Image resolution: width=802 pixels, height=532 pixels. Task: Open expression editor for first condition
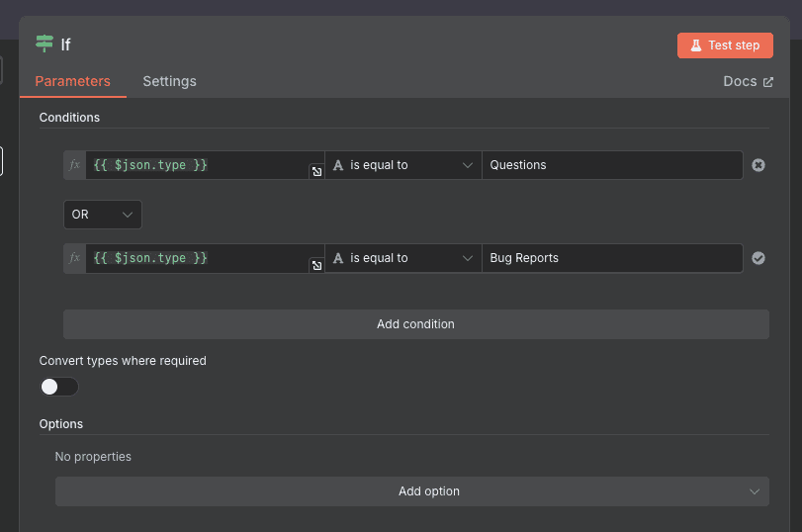pyautogui.click(x=316, y=172)
